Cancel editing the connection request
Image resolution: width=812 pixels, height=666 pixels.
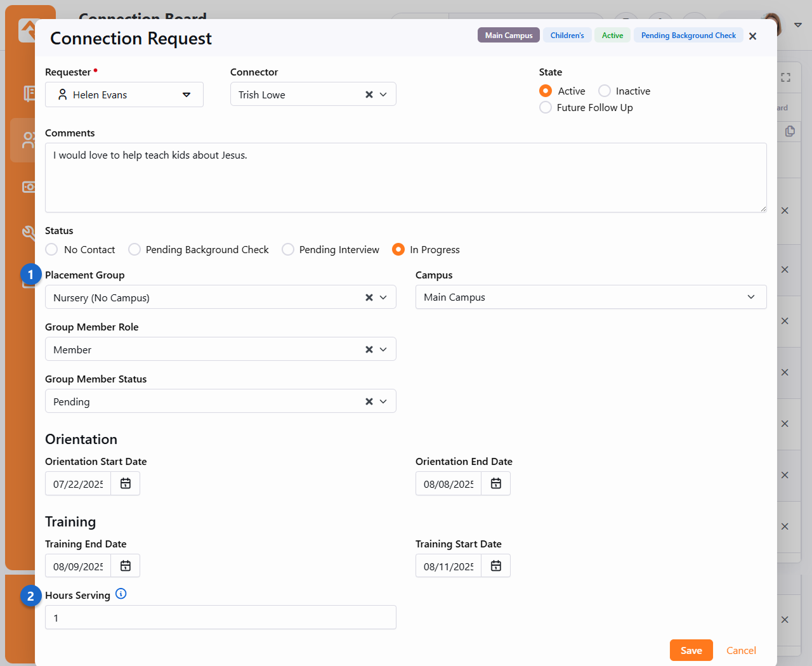(741, 650)
